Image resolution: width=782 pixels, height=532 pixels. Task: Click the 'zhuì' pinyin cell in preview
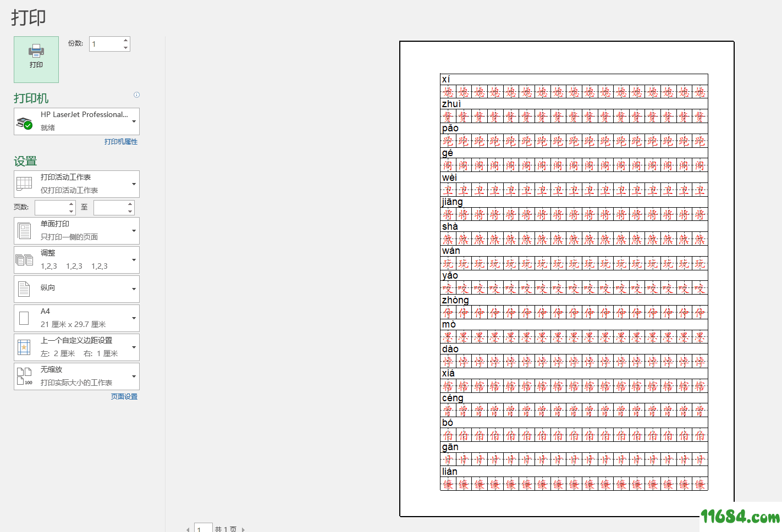click(574, 104)
